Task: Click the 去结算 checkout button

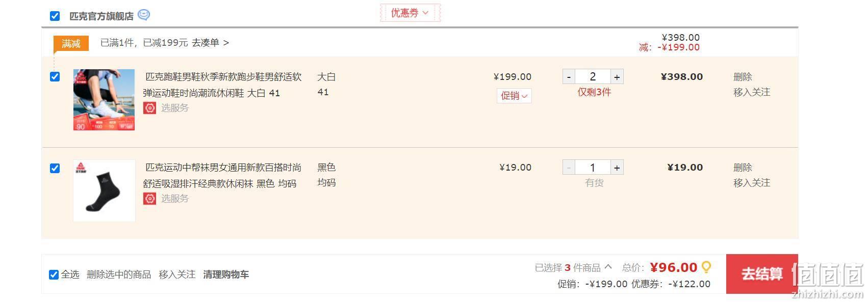Action: click(762, 274)
